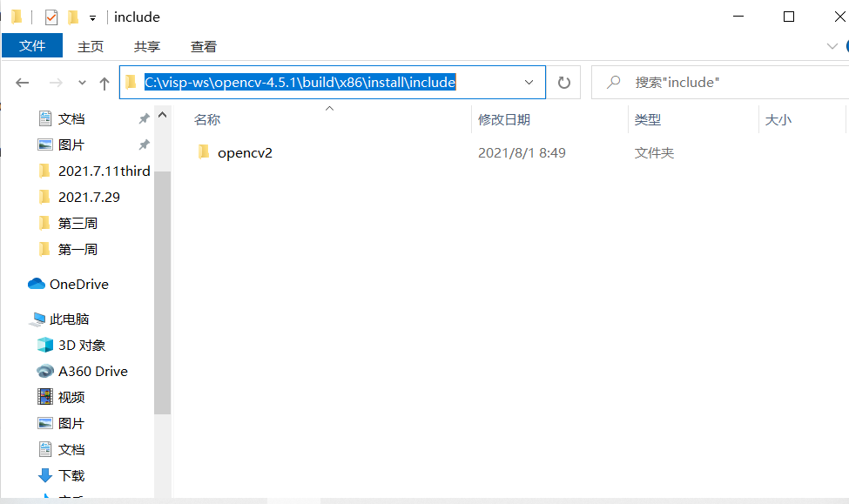Open 视频 under 此电脑

click(71, 397)
